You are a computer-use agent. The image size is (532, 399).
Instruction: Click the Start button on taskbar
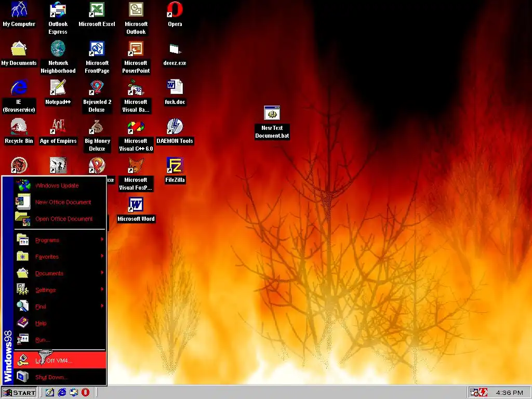coord(19,393)
